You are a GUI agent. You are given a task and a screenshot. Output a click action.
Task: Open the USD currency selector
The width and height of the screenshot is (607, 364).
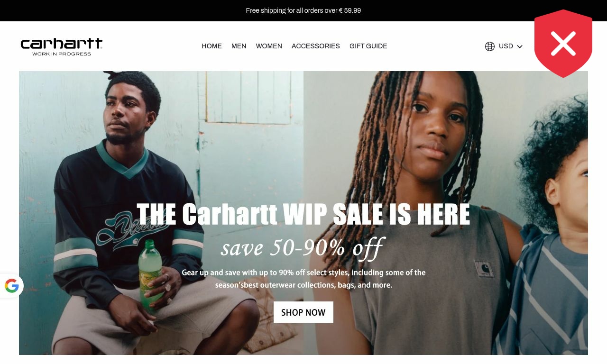pos(504,46)
